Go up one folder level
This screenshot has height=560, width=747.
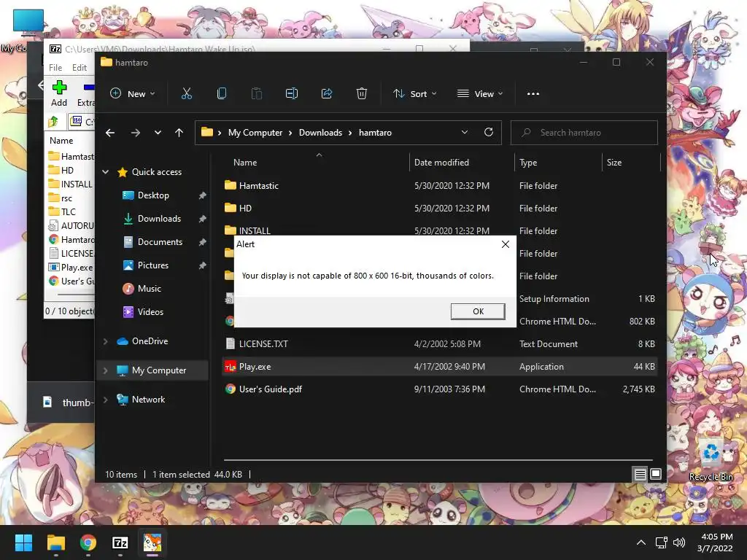(x=179, y=133)
